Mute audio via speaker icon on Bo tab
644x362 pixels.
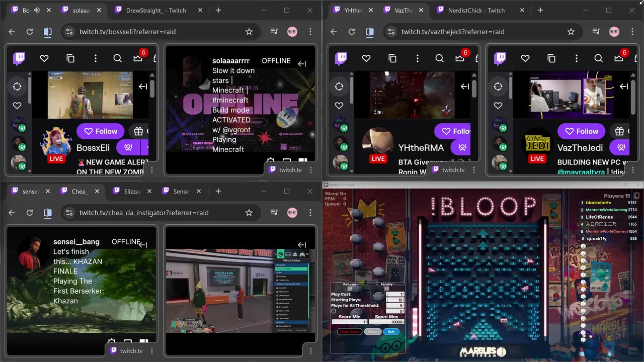click(37, 10)
